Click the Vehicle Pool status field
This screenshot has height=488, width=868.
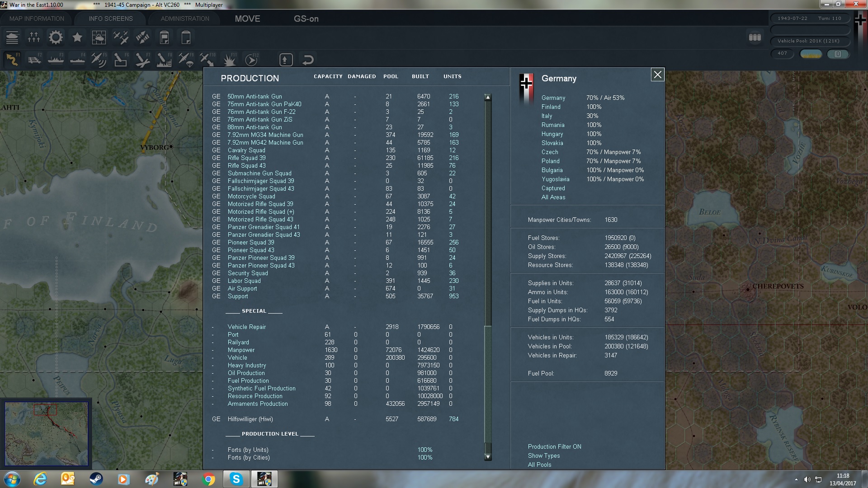(810, 41)
